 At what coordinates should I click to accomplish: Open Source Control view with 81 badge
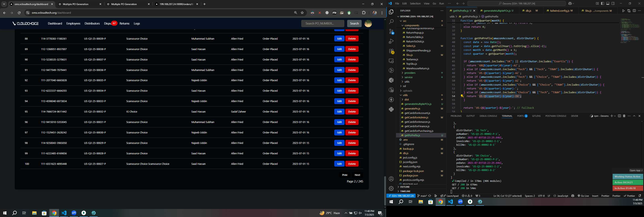pos(391,32)
